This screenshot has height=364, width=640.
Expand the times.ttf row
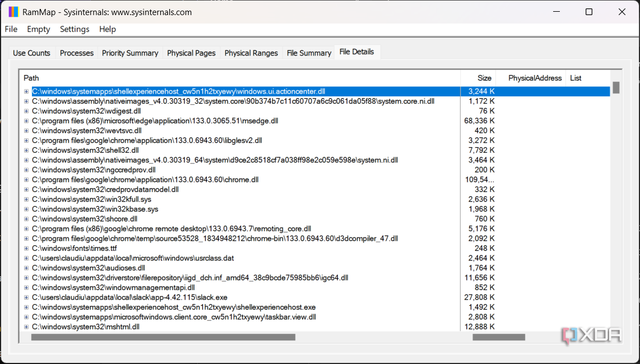[26, 248]
